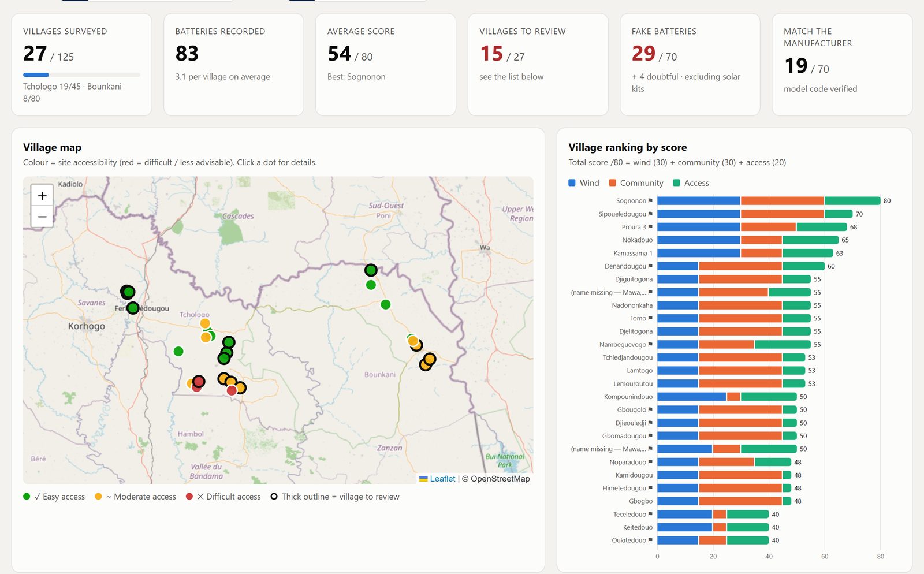This screenshot has height=574, width=924.
Task: Click the flag icon beside Djeouledji
Action: tap(650, 423)
